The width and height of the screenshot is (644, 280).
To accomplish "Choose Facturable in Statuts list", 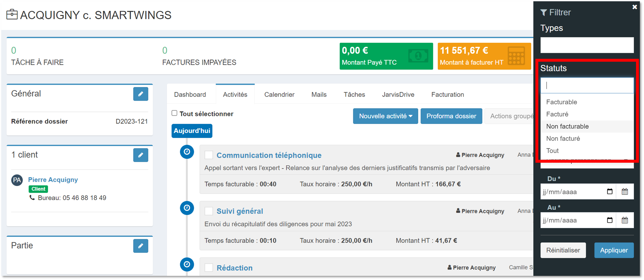I will [x=587, y=102].
